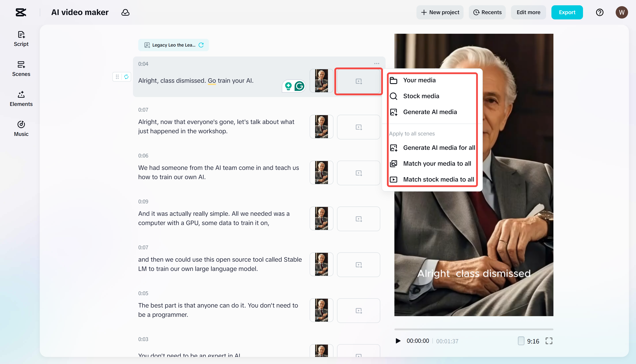Click the Grammarly icon in scene text
Viewport: 636px width, 364px height.
click(299, 86)
